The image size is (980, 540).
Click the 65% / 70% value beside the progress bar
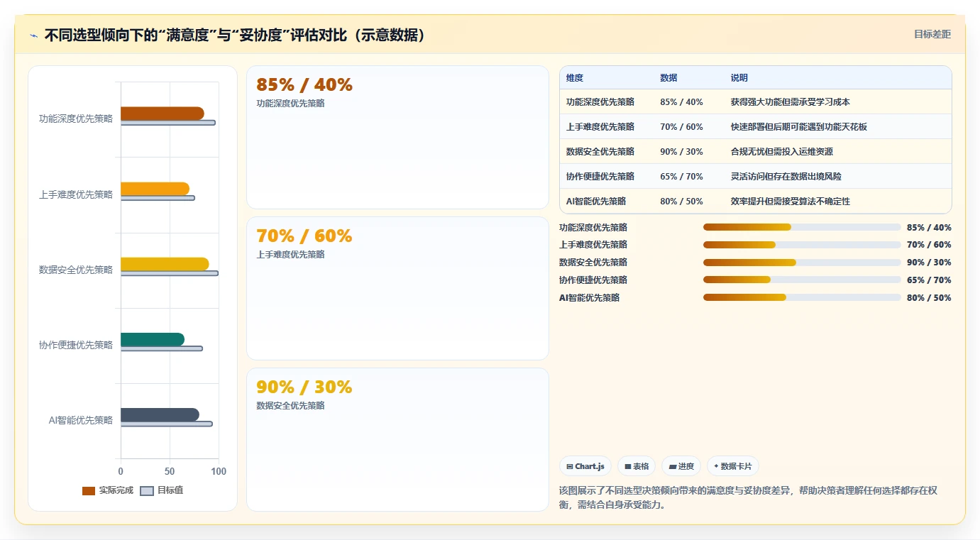[x=929, y=280]
